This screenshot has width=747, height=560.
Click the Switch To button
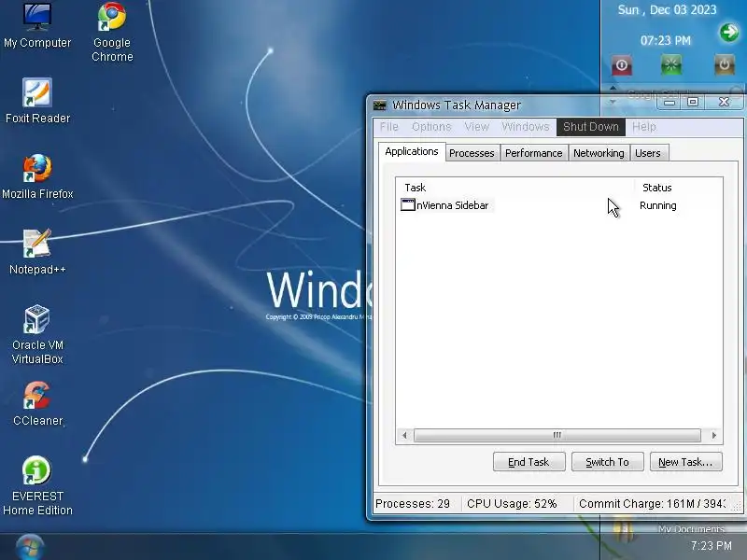[608, 462]
